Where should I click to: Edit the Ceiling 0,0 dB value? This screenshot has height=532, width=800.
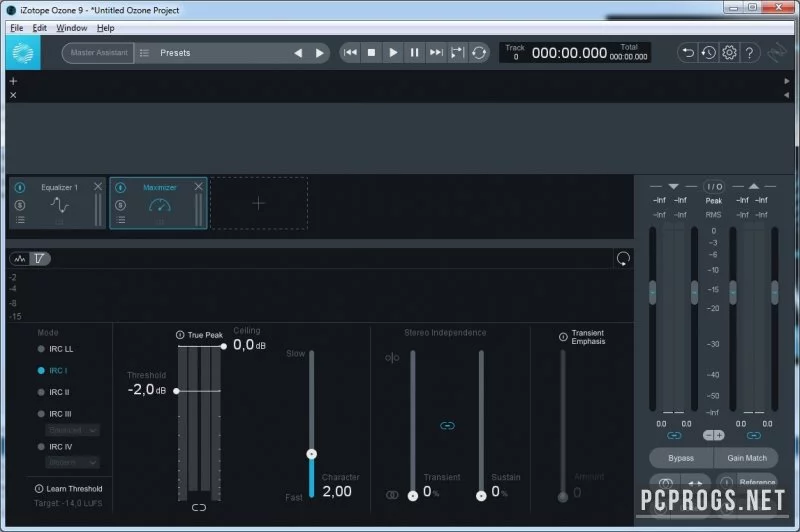(x=249, y=345)
